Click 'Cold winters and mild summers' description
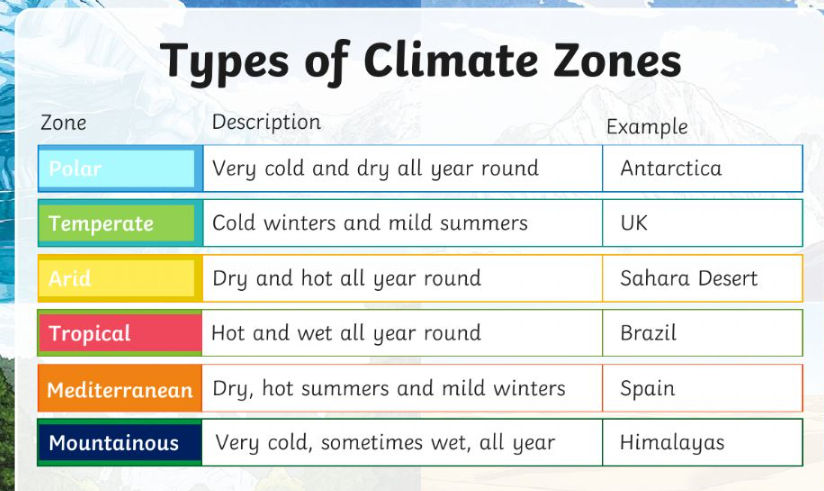824x491 pixels. [370, 223]
